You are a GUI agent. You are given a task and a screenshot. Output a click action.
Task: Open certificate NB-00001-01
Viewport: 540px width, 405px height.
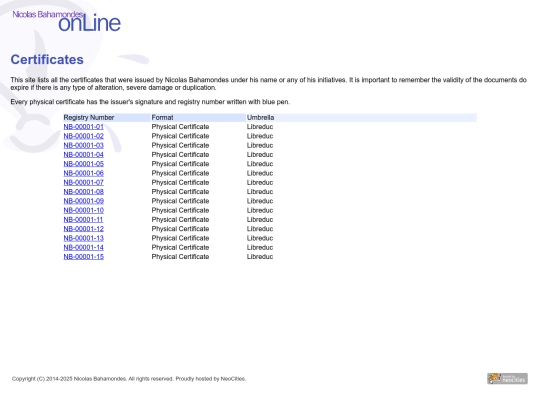(x=84, y=127)
